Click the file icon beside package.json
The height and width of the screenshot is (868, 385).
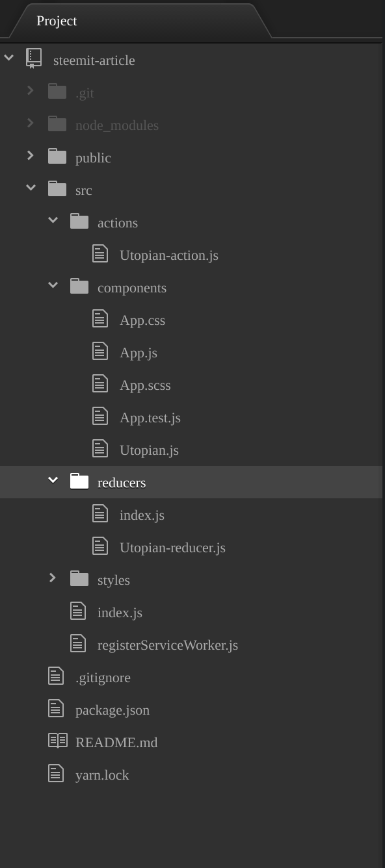coord(56,709)
